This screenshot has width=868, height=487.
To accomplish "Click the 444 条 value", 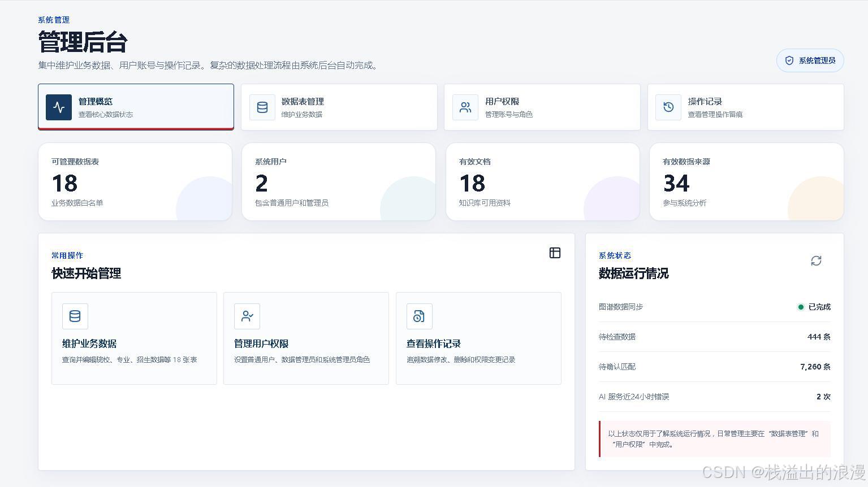I will (819, 337).
